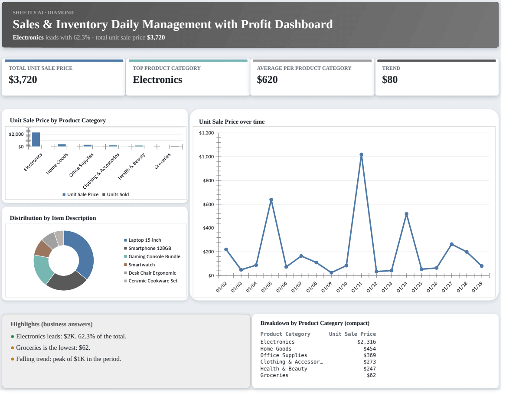Click the 01/11 peak data point
532x400 pixels.
(x=361, y=154)
